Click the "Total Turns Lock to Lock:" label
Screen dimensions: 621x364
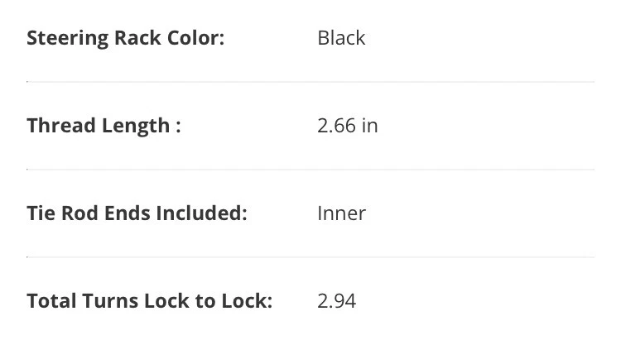pos(149,301)
